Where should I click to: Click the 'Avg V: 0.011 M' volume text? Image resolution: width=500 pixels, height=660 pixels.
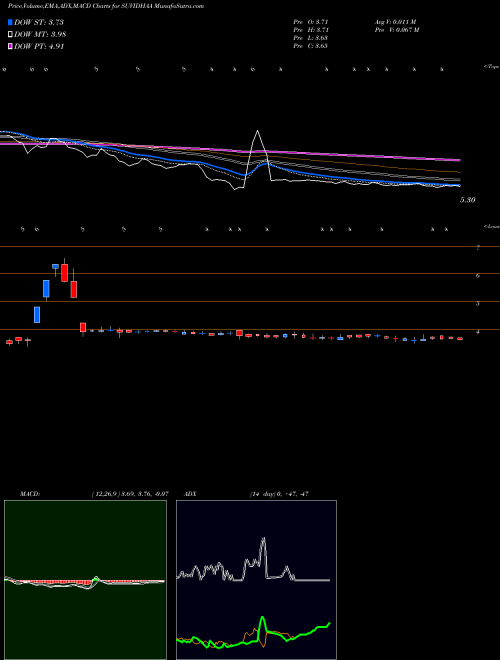point(395,22)
